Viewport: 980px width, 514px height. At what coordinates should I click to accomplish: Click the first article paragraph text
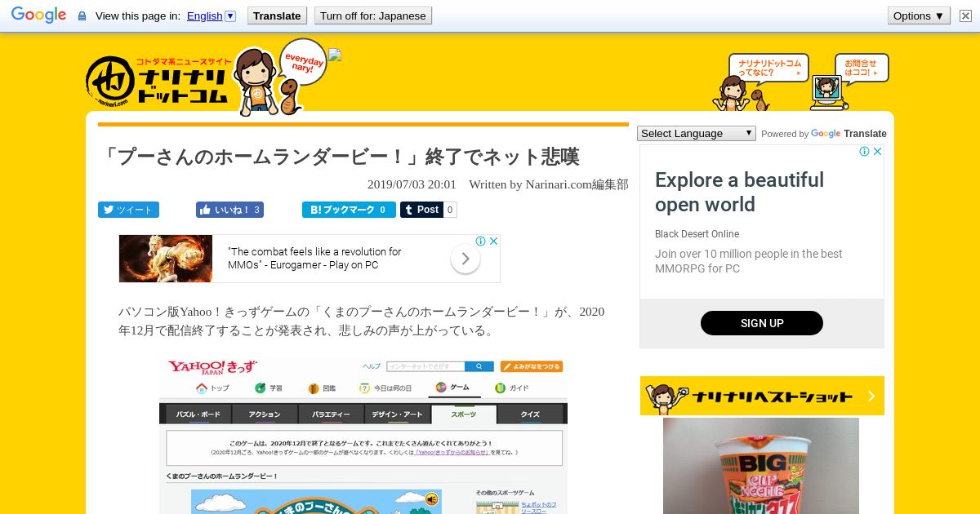pos(362,321)
